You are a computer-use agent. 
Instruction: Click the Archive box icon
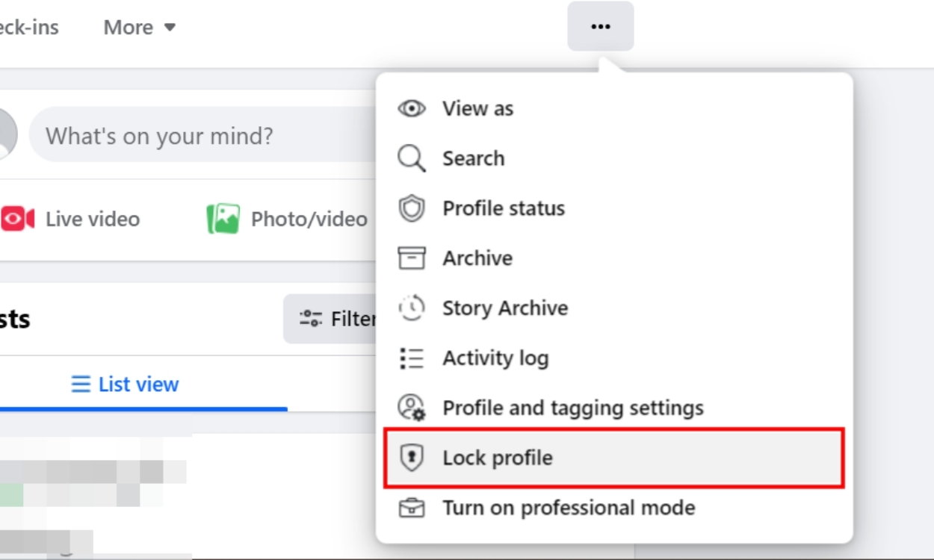click(x=410, y=258)
